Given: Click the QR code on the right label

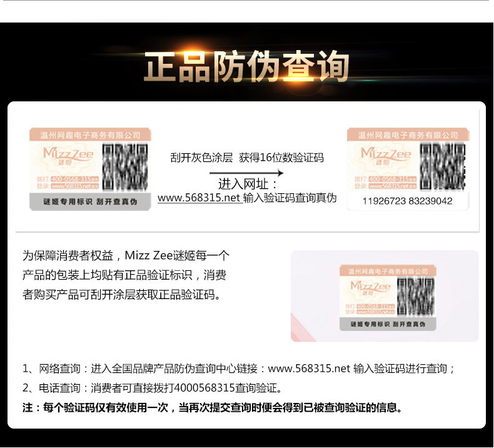Looking at the screenshot, I should coord(442,166).
